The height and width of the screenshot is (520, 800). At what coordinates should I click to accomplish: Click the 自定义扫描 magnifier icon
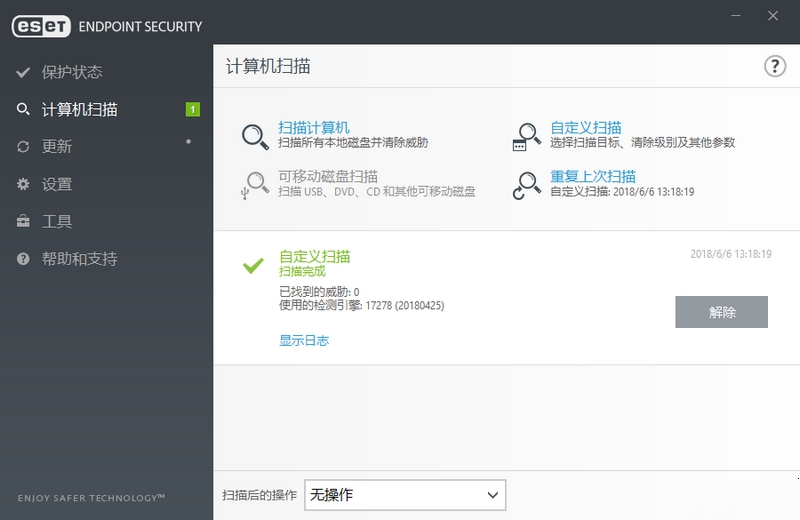point(526,135)
